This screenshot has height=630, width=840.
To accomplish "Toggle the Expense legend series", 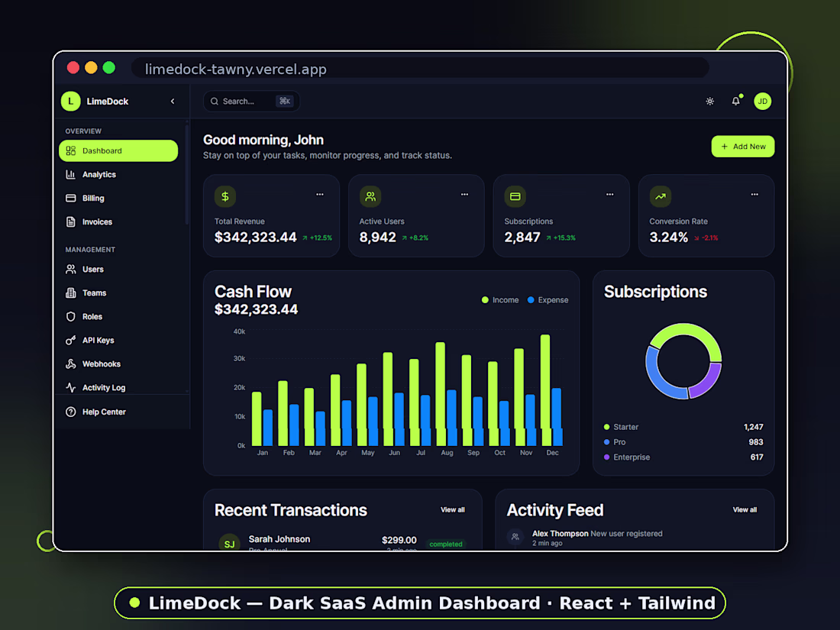I will (x=548, y=300).
